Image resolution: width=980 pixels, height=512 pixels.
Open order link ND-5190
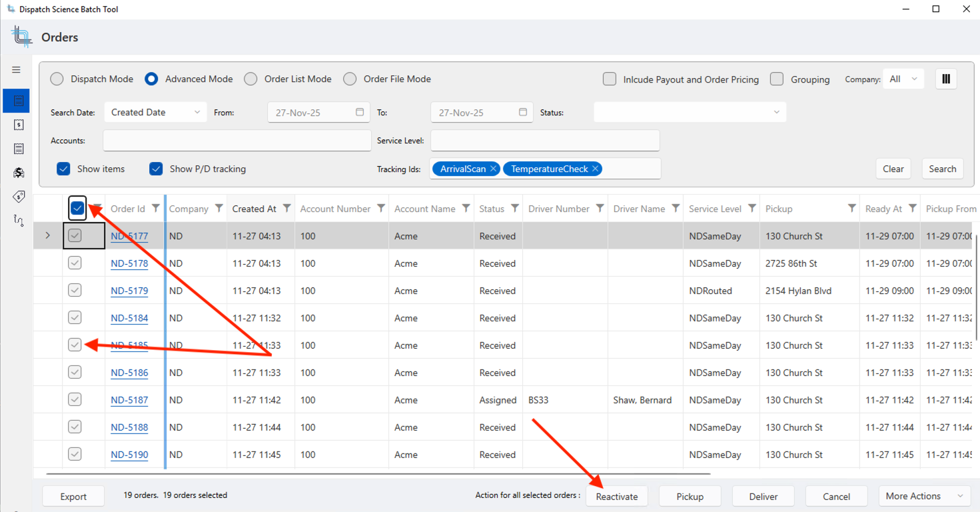tap(129, 455)
